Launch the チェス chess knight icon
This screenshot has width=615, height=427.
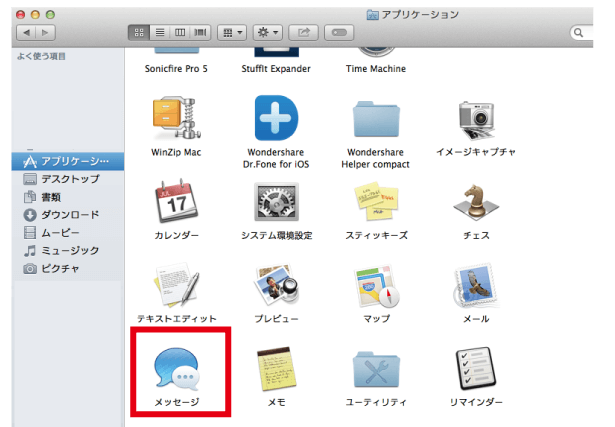pyautogui.click(x=476, y=202)
